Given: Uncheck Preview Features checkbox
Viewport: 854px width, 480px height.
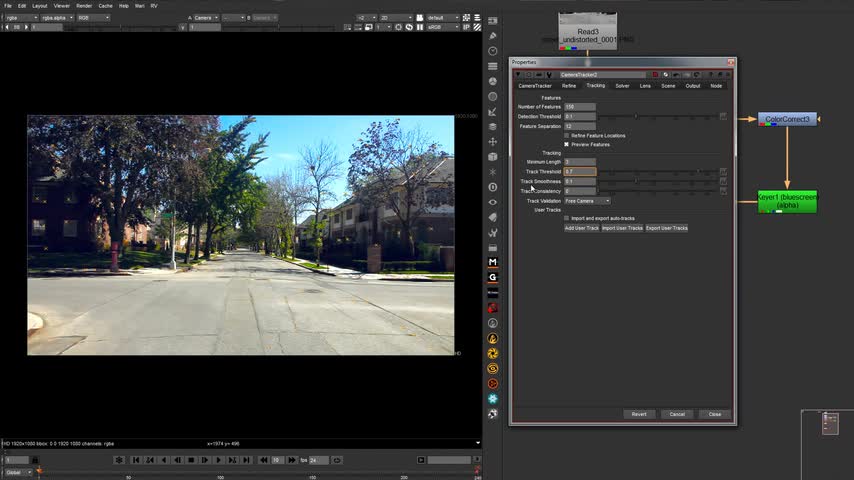Looking at the screenshot, I should [x=567, y=144].
